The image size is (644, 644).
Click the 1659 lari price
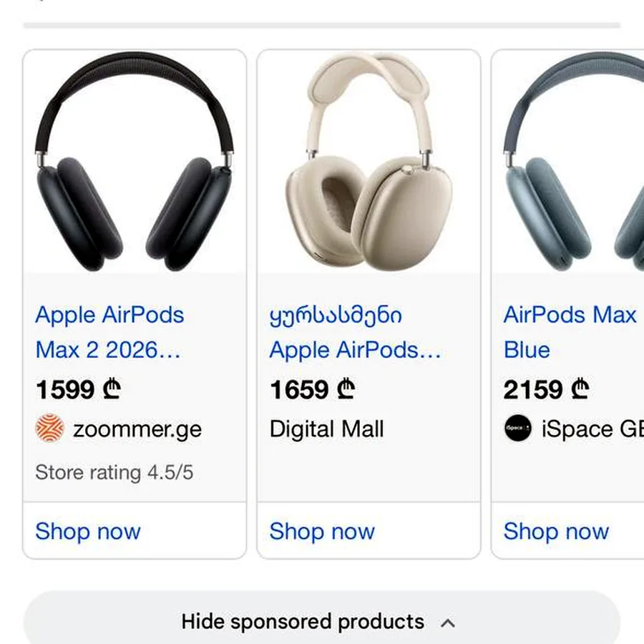tap(312, 389)
